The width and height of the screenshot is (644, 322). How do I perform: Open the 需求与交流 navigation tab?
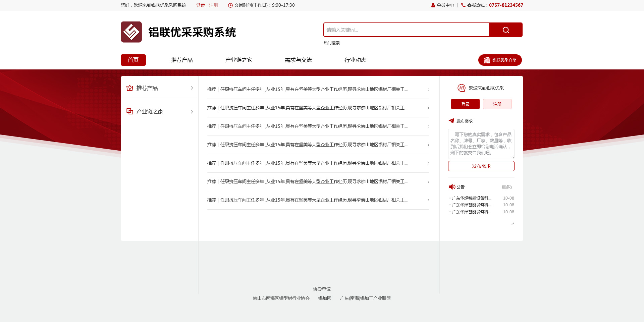coord(298,60)
